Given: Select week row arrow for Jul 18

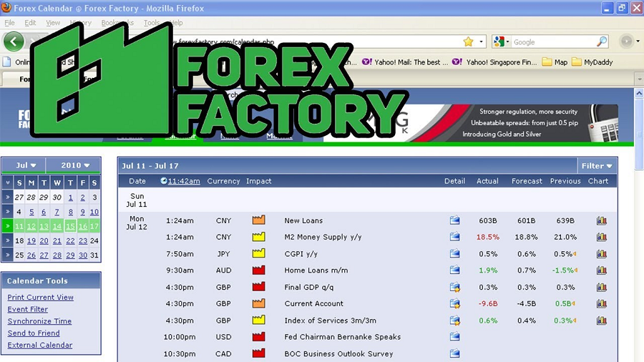Looking at the screenshot, I should tap(7, 240).
